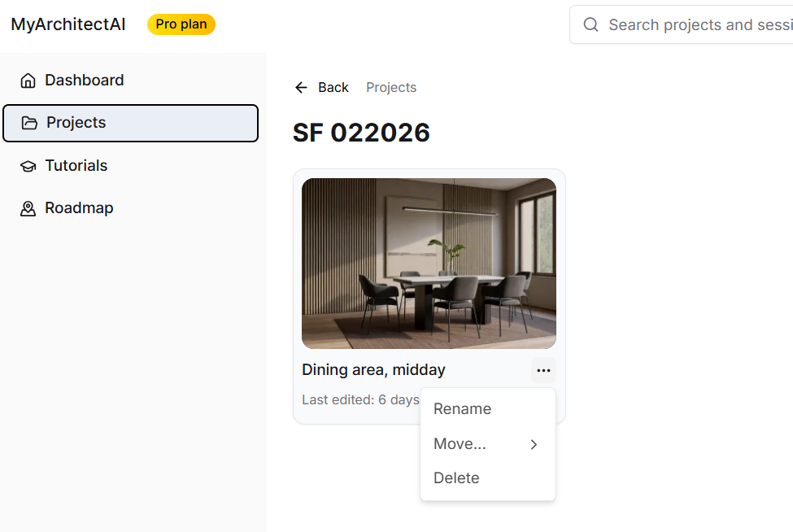Click the three-dot options icon on card
Screen dimensions: 793x532
[544, 371]
